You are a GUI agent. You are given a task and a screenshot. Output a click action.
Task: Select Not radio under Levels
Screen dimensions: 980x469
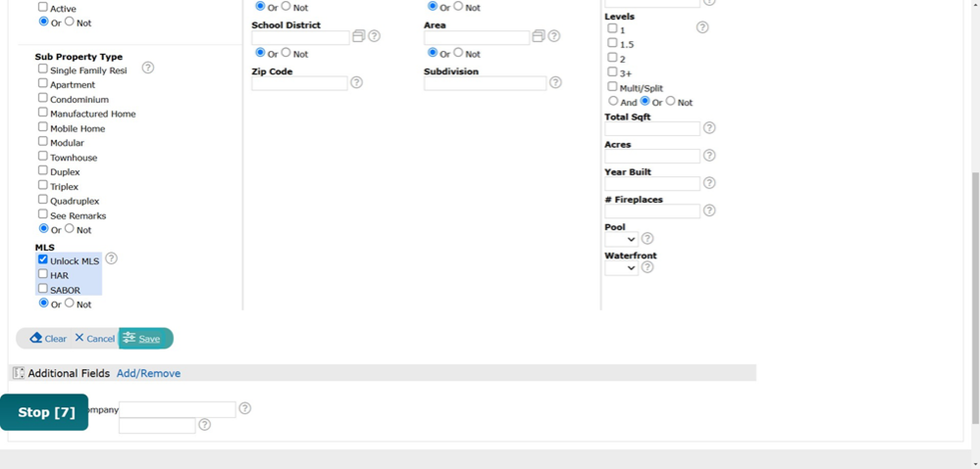point(670,101)
